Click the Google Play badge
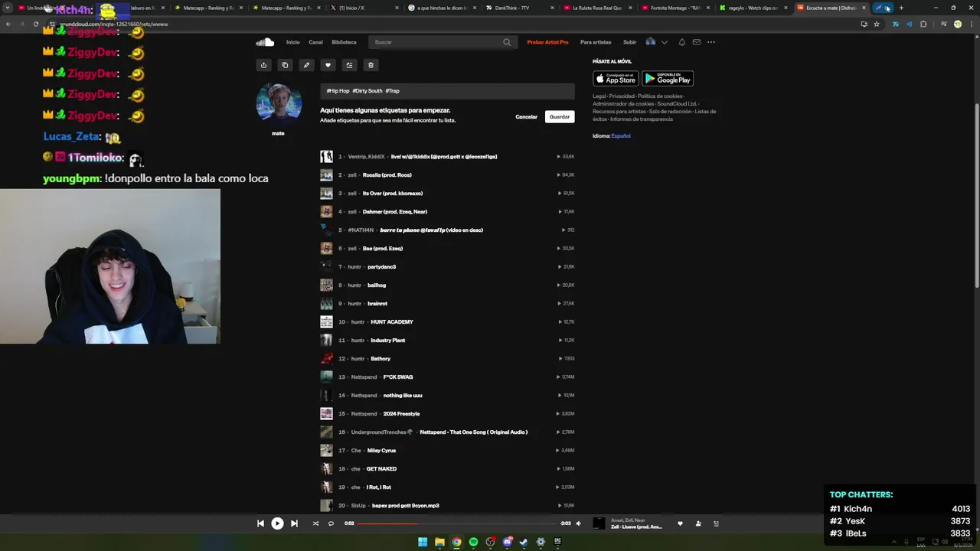Viewport: 980px width, 551px height. (x=668, y=78)
